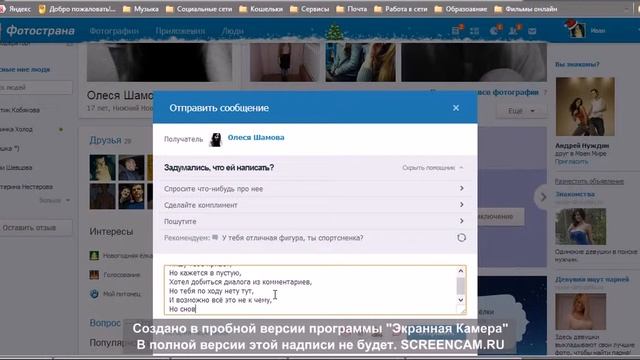The width and height of the screenshot is (640, 360).
Task: Open Новогодняя ёлка interest icon
Action: tap(94, 256)
